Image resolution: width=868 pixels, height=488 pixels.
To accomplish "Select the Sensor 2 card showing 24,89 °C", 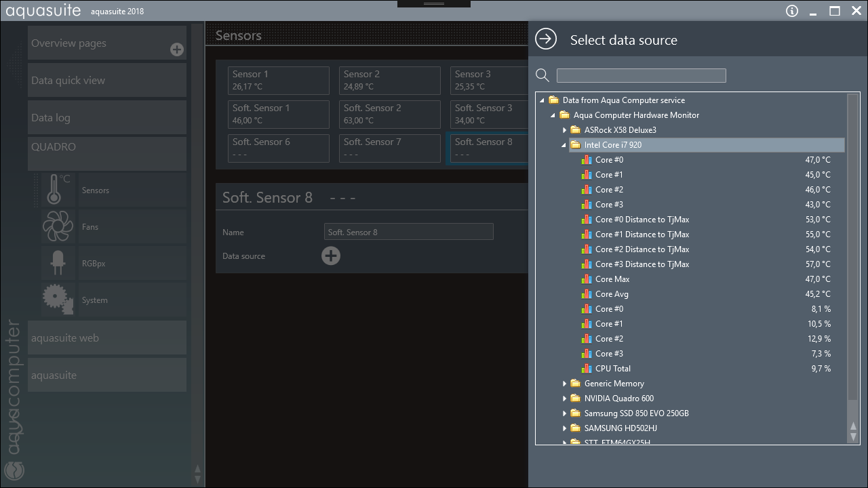I will tap(390, 81).
